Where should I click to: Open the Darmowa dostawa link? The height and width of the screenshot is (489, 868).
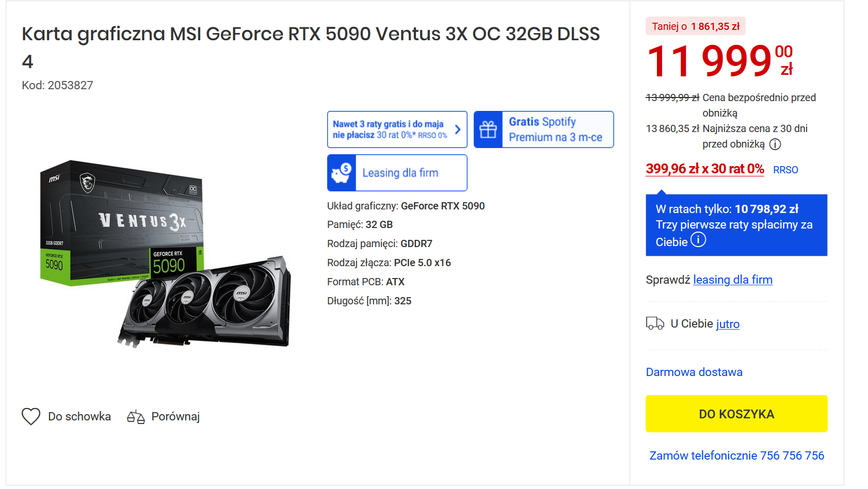click(694, 372)
